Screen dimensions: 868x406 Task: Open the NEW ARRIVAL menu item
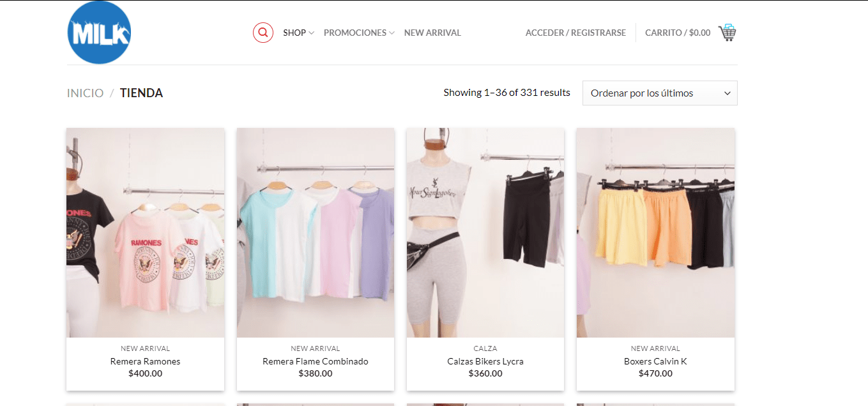(432, 33)
